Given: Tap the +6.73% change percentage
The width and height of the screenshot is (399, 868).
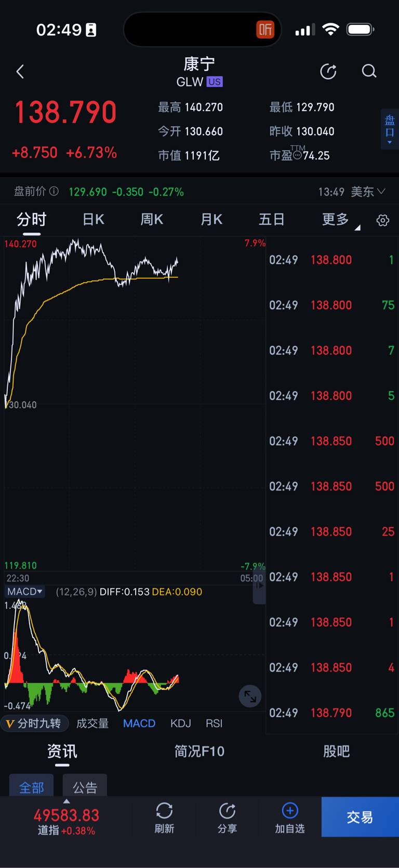Looking at the screenshot, I should point(91,152).
